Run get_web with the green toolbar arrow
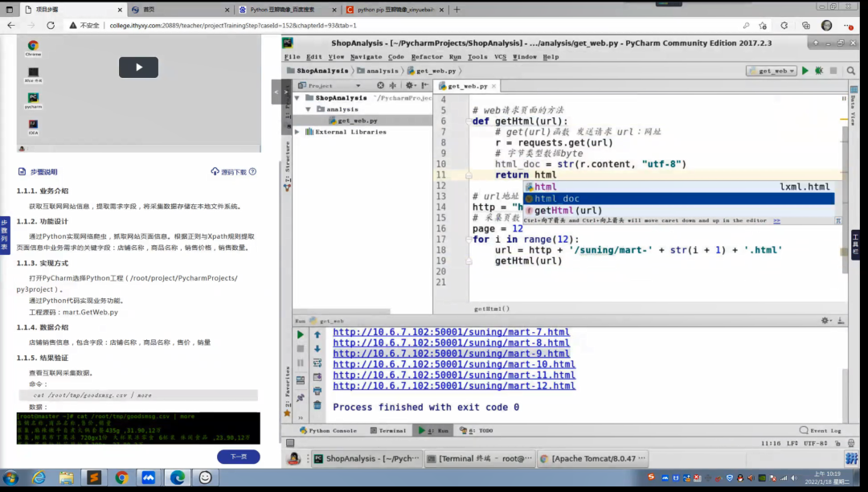This screenshot has width=868, height=492. [805, 71]
